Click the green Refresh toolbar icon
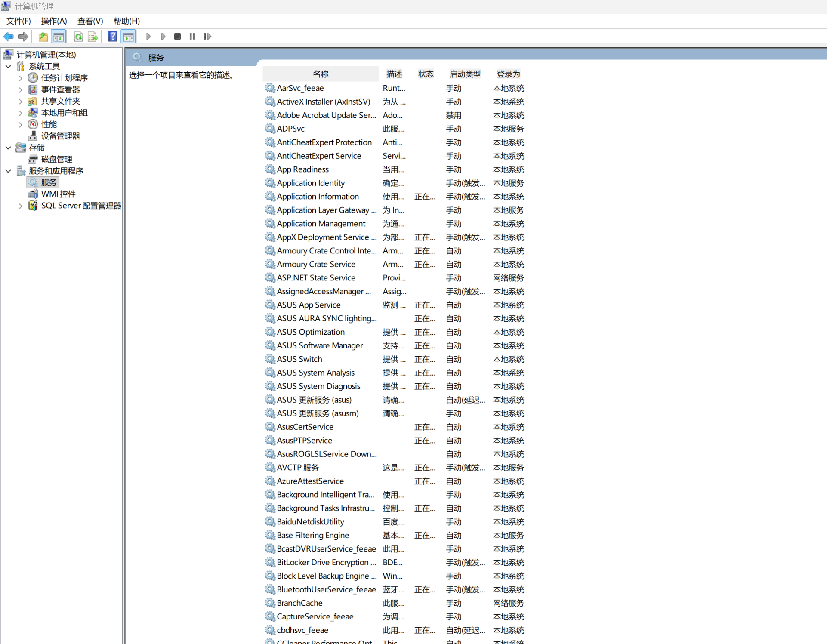This screenshot has height=644, width=827. (78, 37)
